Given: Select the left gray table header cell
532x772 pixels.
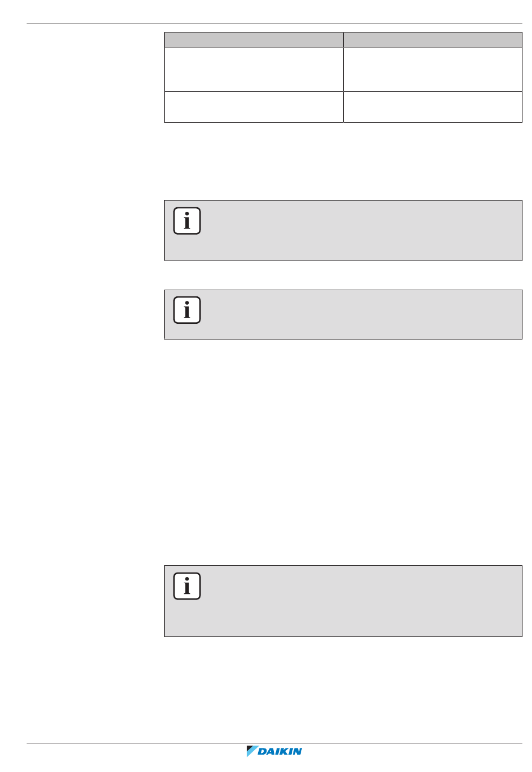Looking at the screenshot, I should click(254, 40).
